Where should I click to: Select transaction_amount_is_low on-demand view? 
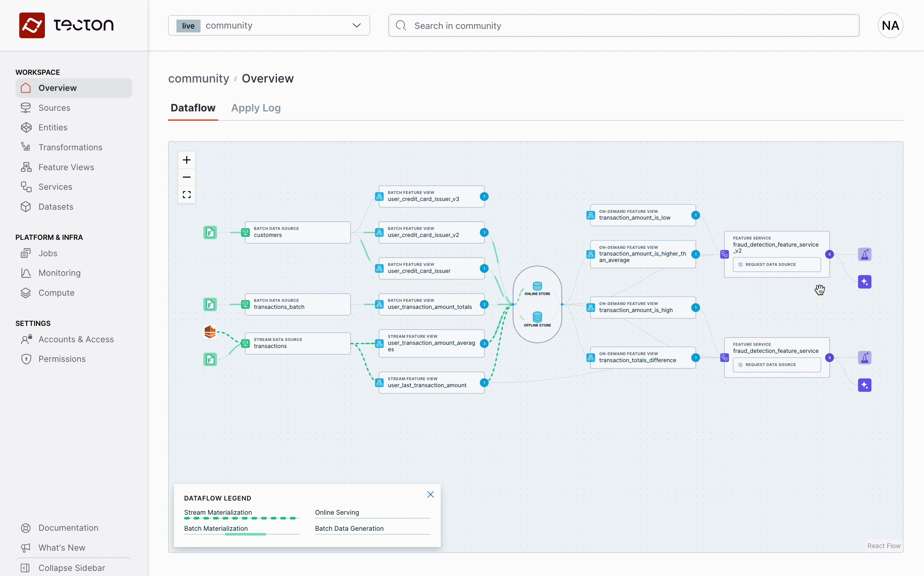point(643,215)
